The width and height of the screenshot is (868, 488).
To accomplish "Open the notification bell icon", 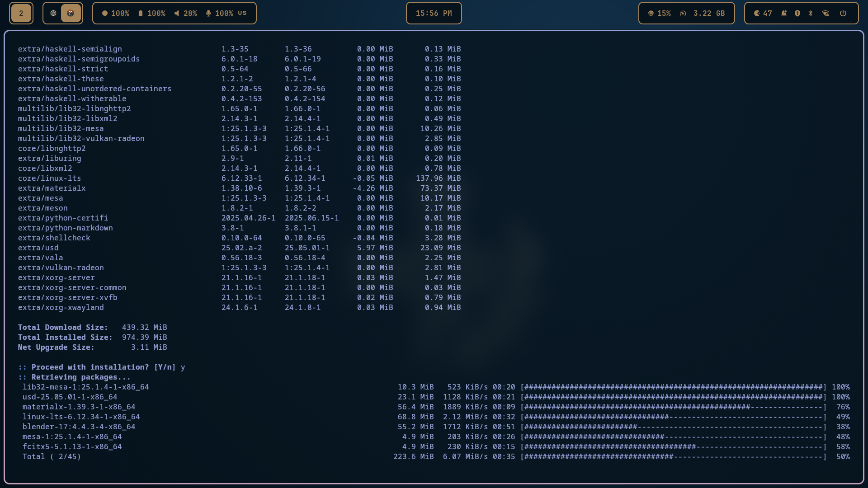I will [784, 14].
